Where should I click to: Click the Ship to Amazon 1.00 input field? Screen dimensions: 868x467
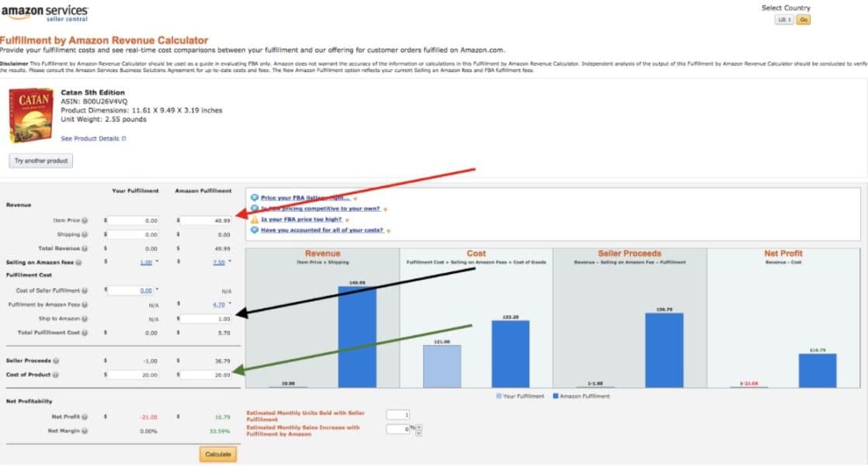pyautogui.click(x=206, y=319)
